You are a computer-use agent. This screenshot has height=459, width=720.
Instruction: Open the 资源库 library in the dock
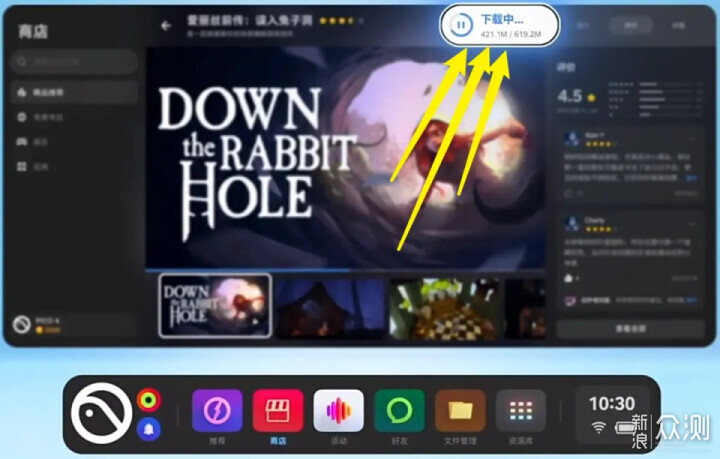(521, 411)
